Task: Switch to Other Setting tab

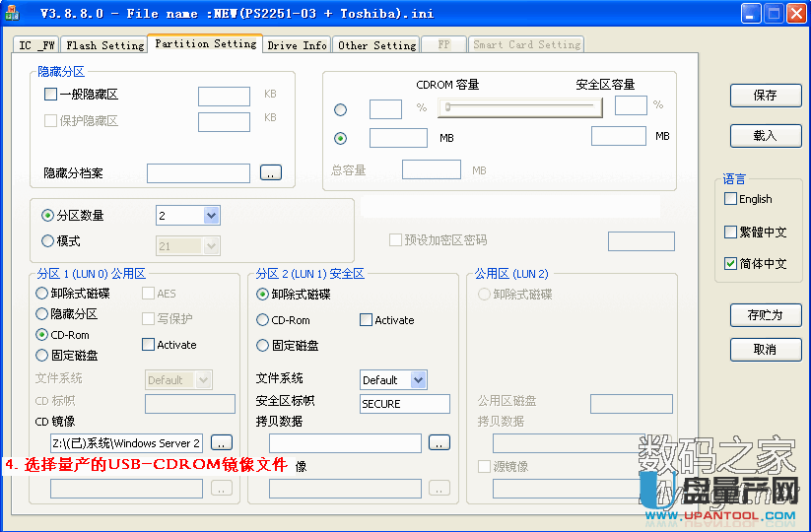Action: pos(376,45)
